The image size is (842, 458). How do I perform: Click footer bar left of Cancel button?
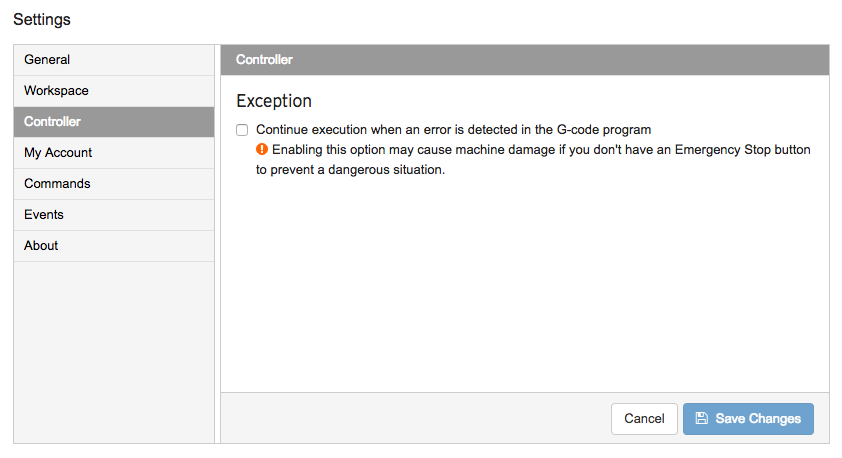point(413,419)
